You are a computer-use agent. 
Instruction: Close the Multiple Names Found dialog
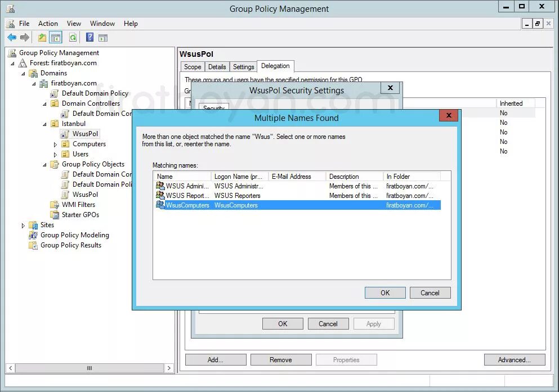[x=449, y=115]
